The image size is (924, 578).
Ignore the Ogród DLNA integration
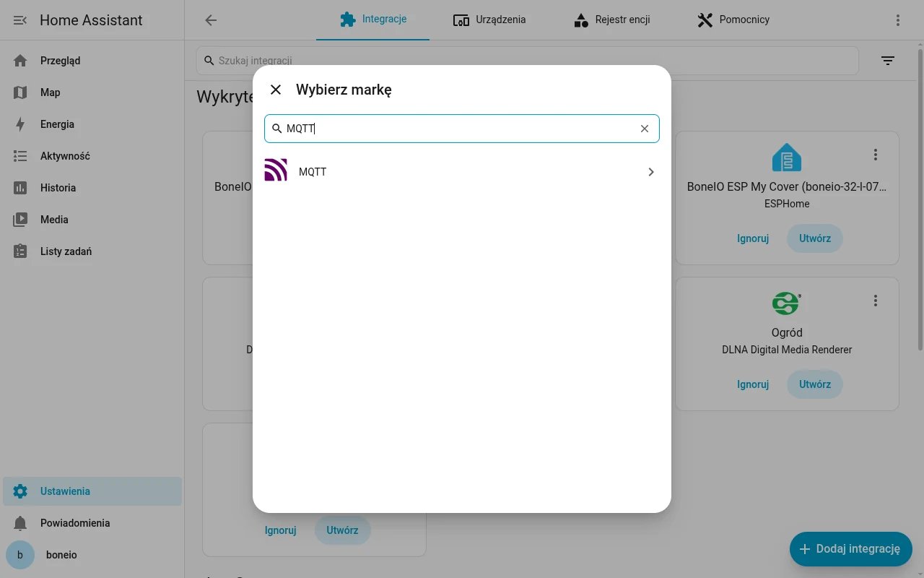pos(753,384)
